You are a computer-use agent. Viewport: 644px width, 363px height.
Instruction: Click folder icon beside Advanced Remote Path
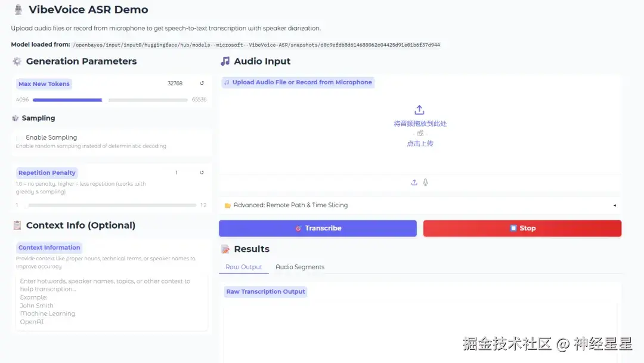click(x=228, y=205)
